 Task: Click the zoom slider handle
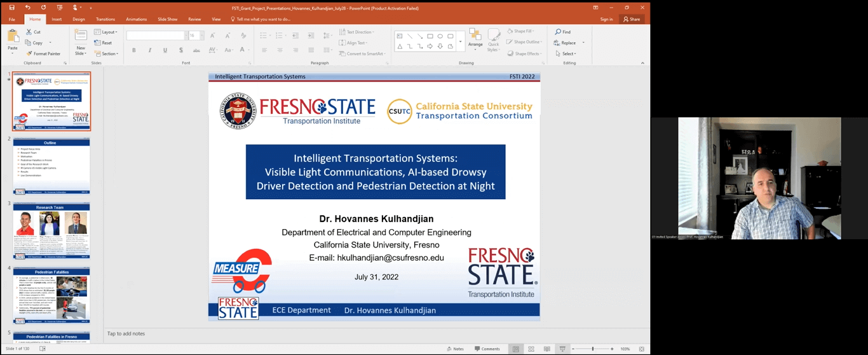click(593, 349)
